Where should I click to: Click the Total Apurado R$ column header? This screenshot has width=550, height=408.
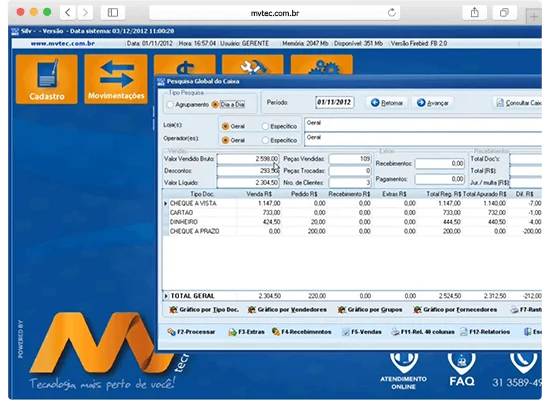click(x=484, y=194)
